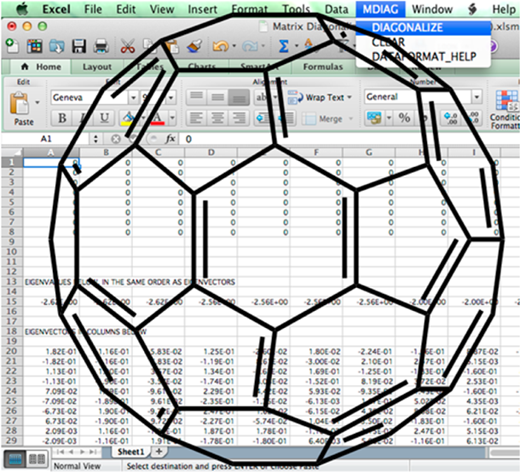The image size is (520, 472).
Task: Switch to the Layout ribbon tab
Action: click(97, 67)
